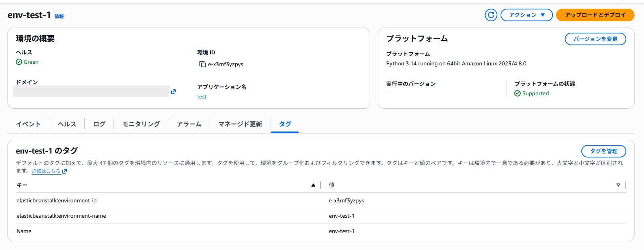Click the アプリケーション名 label
The width and height of the screenshot is (644, 250).
[x=222, y=87]
